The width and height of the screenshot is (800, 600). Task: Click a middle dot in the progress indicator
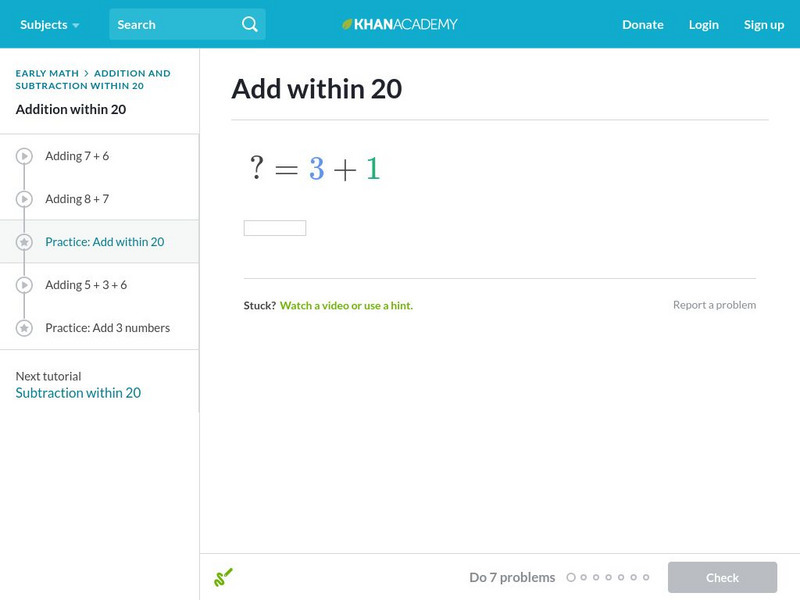point(608,577)
